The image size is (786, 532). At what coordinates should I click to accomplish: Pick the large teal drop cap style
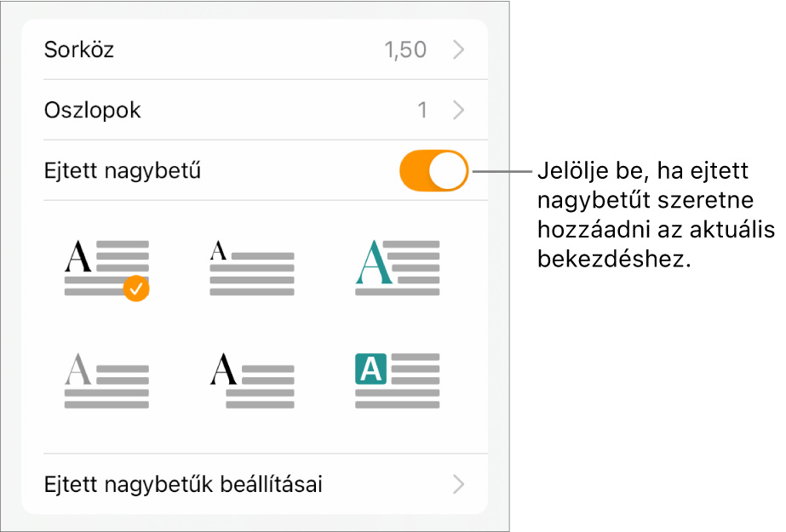click(397, 267)
